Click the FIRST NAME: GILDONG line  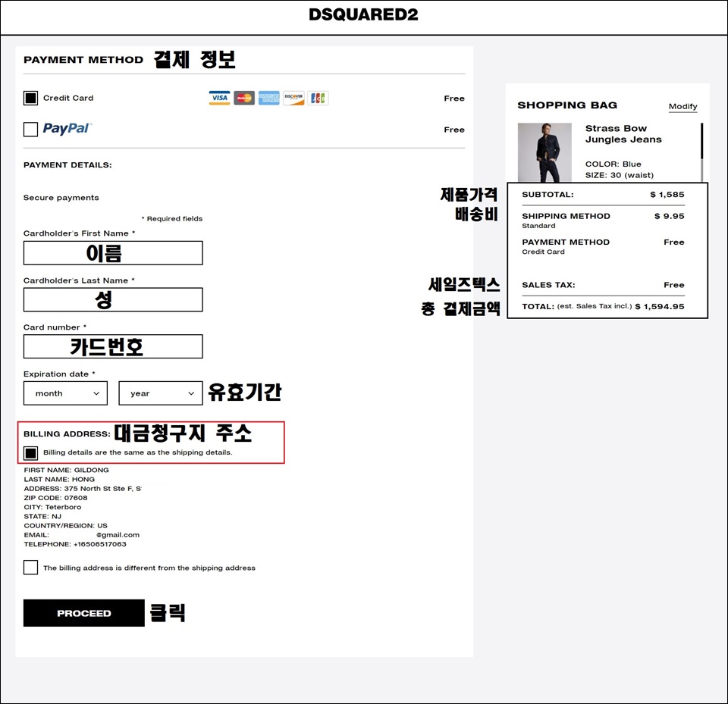pyautogui.click(x=67, y=470)
